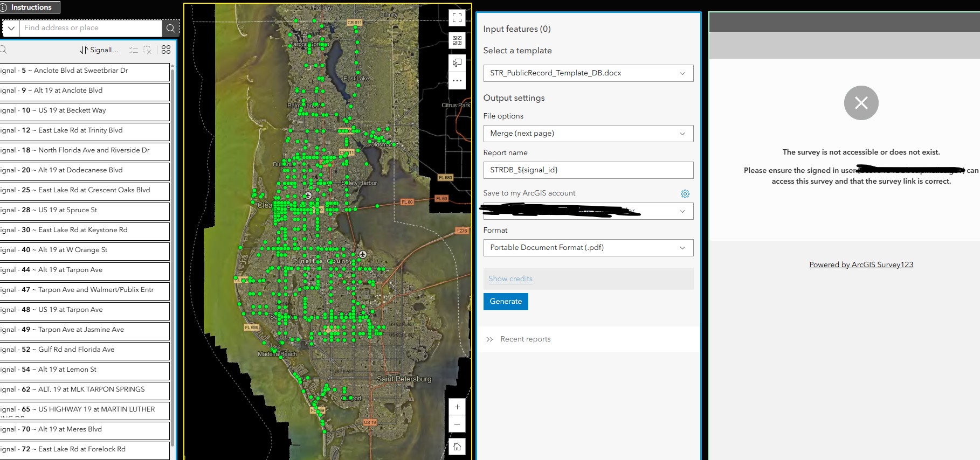Open ArcGIS account folder settings gear

(x=685, y=194)
